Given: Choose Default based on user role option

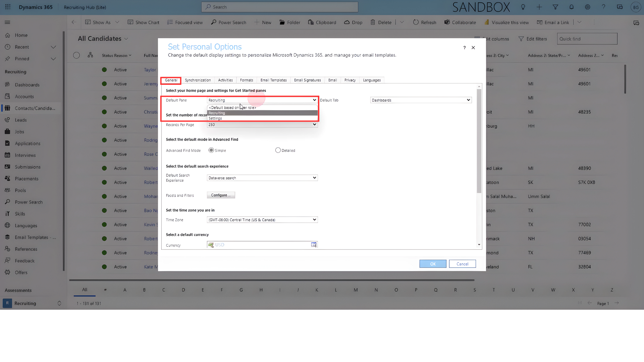Looking at the screenshot, I should coord(262,108).
